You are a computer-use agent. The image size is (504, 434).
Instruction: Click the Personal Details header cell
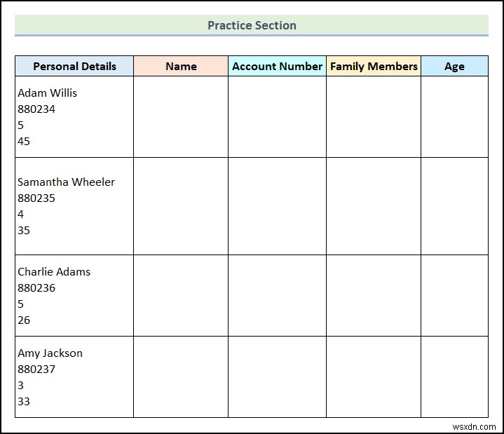[x=74, y=66]
